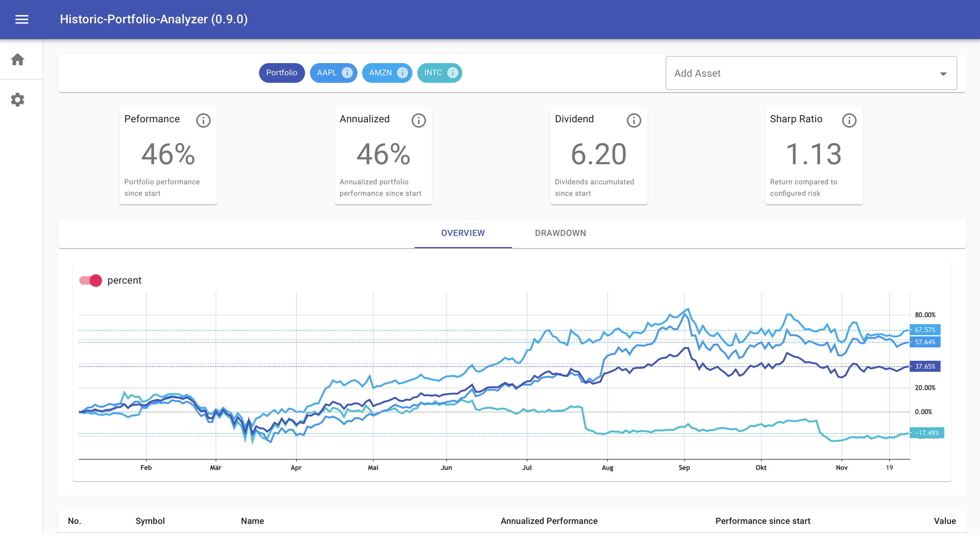This screenshot has width=980, height=535.
Task: Open info icon on Dividend card
Action: click(x=634, y=120)
